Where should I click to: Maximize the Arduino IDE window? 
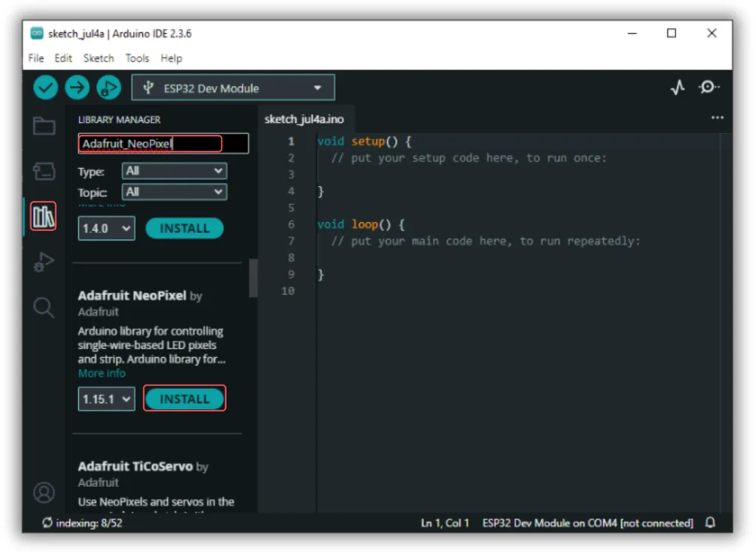tap(672, 33)
